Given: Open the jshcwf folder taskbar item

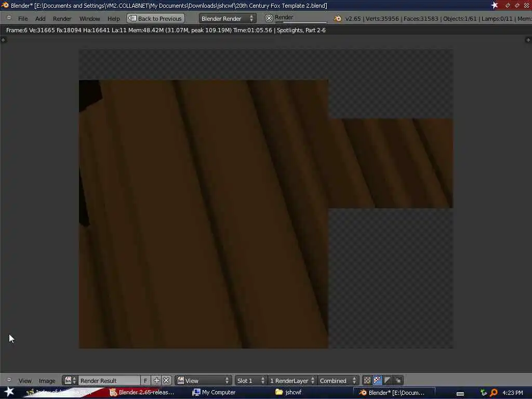Looking at the screenshot, I should [x=288, y=392].
